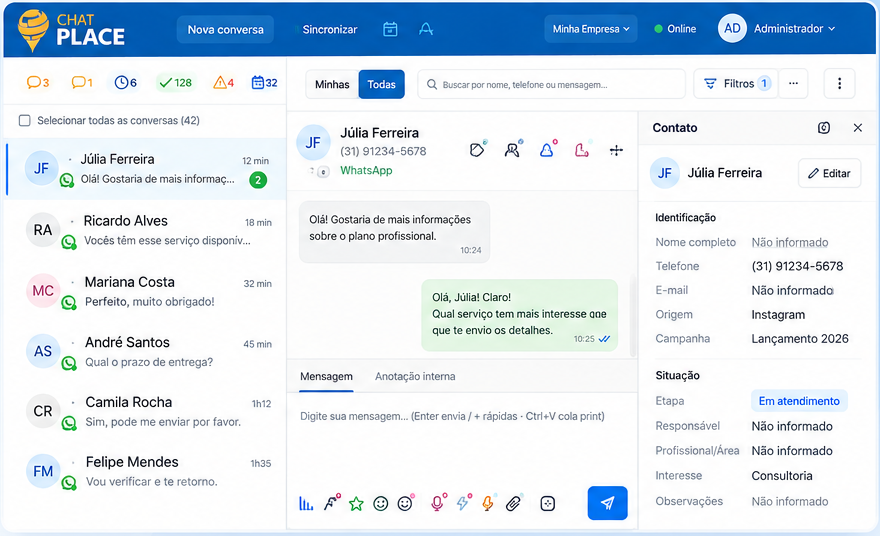
Task: Click the AD avatar in the top bar
Action: [732, 29]
